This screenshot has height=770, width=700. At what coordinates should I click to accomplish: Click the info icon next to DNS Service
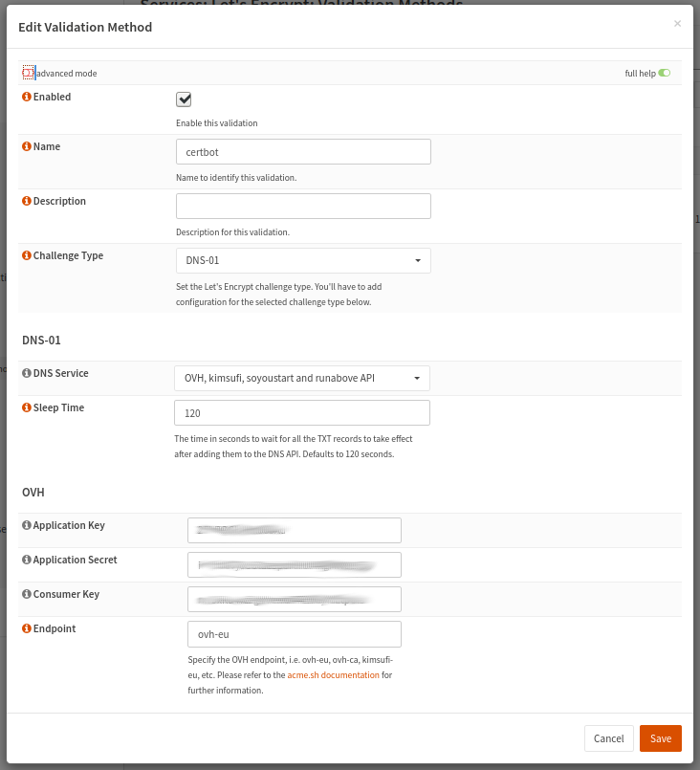[x=27, y=374]
